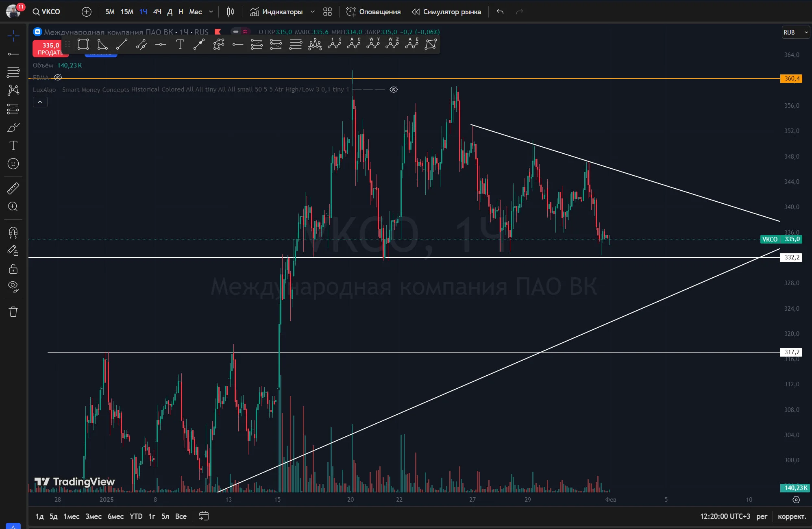Collapse the indicator legend with arrow

[x=40, y=102]
